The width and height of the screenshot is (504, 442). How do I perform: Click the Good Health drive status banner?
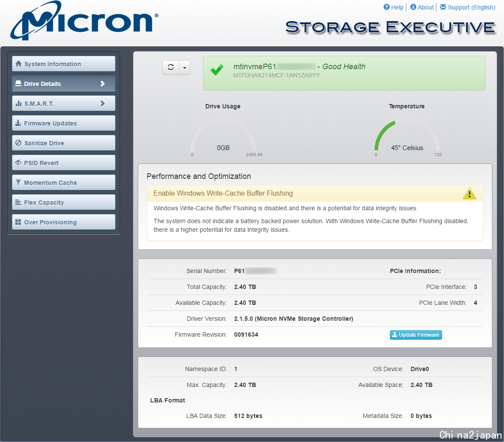click(344, 73)
